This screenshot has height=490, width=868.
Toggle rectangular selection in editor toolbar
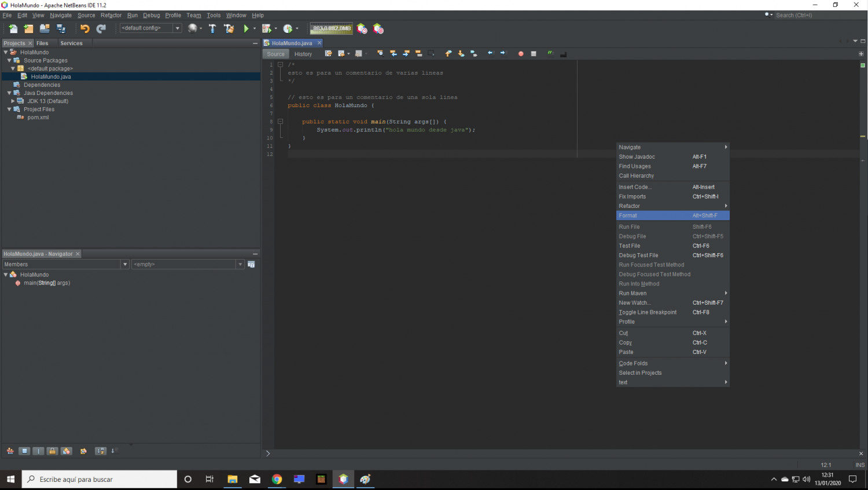tap(431, 53)
